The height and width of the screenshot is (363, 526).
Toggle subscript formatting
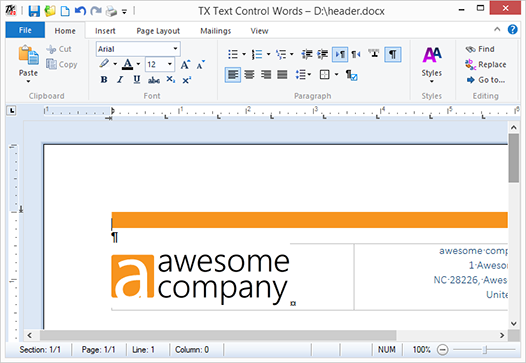tap(170, 80)
